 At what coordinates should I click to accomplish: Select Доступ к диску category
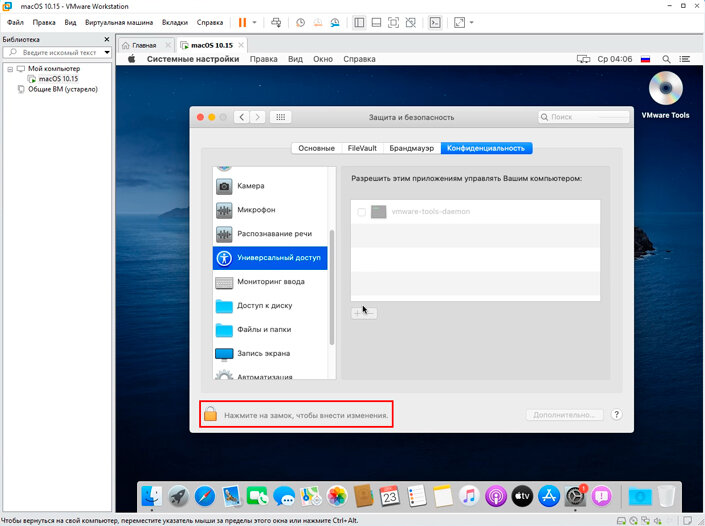click(x=270, y=306)
